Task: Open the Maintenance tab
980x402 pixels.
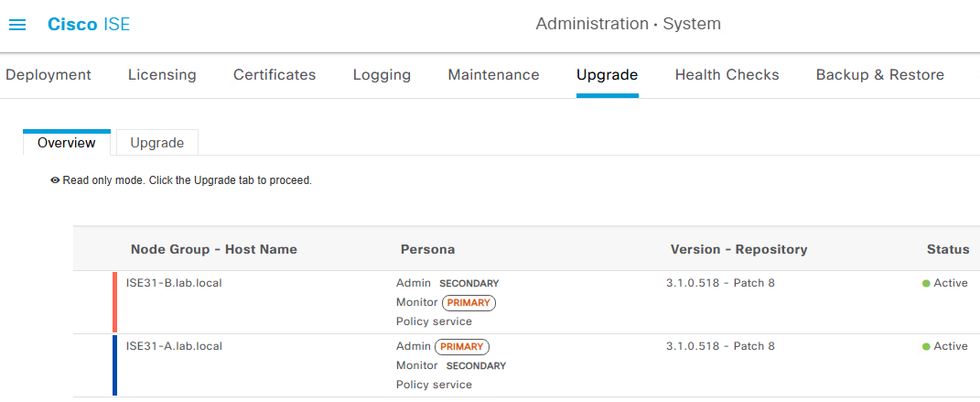Action: click(494, 75)
